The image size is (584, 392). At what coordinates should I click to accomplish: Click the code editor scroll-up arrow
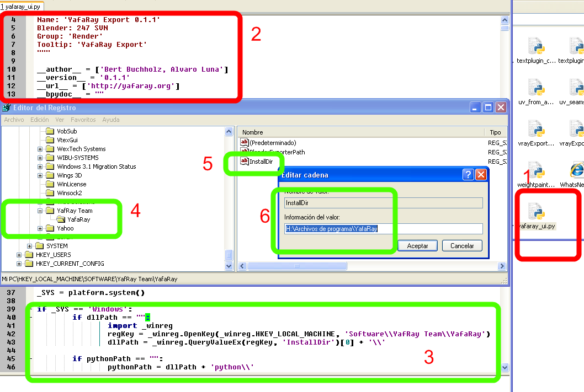point(505,20)
